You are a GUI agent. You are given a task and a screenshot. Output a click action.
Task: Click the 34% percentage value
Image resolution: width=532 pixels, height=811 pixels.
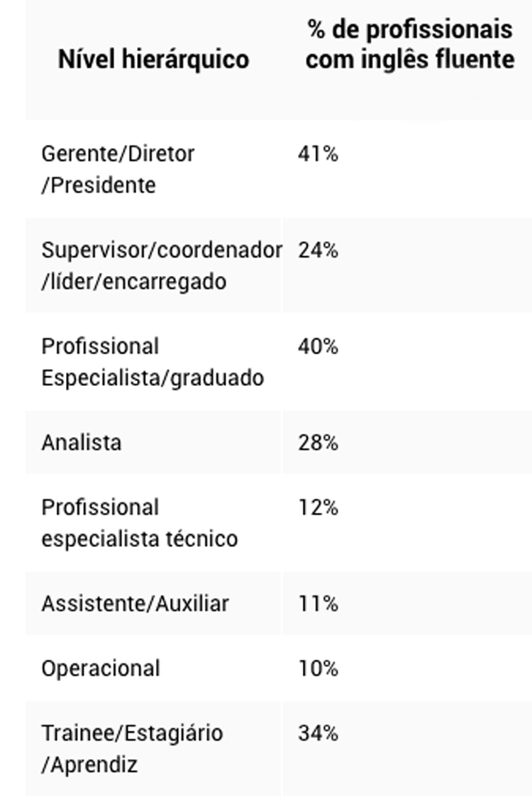click(x=318, y=733)
